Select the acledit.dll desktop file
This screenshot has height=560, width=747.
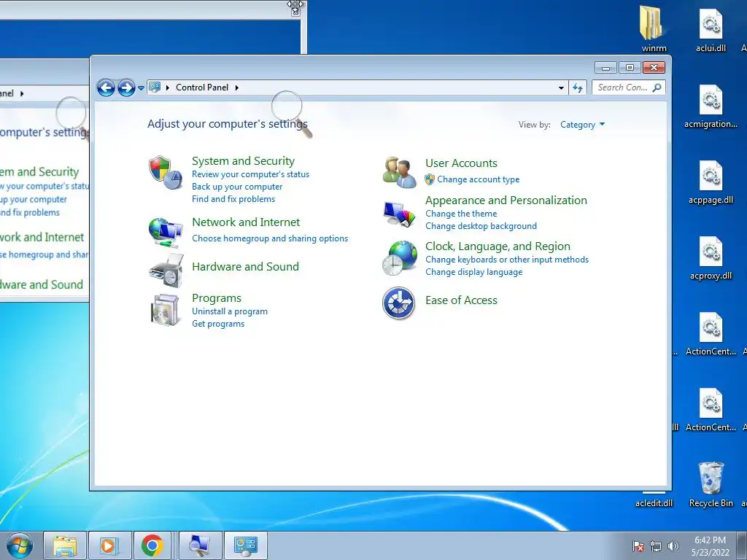coord(654,500)
